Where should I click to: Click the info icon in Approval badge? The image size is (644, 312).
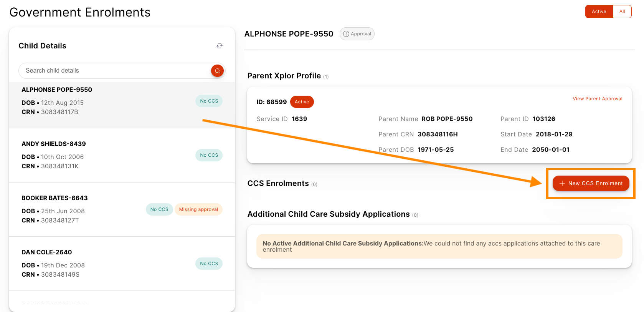[x=346, y=34]
